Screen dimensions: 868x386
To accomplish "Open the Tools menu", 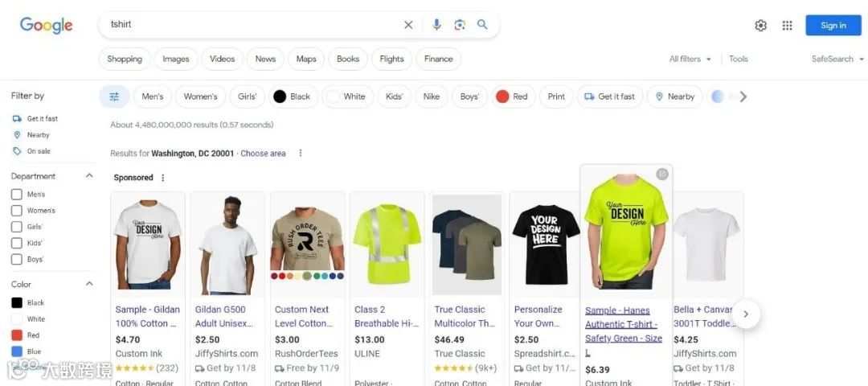I will 739,59.
